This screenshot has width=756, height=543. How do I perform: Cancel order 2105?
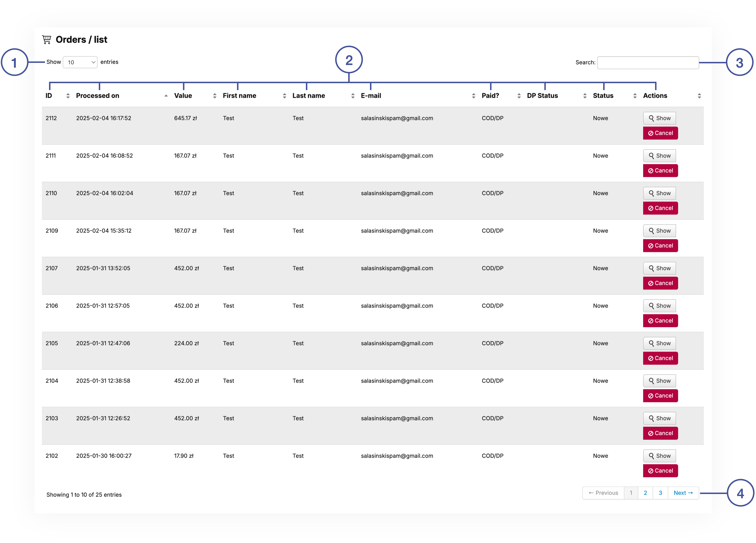click(660, 358)
